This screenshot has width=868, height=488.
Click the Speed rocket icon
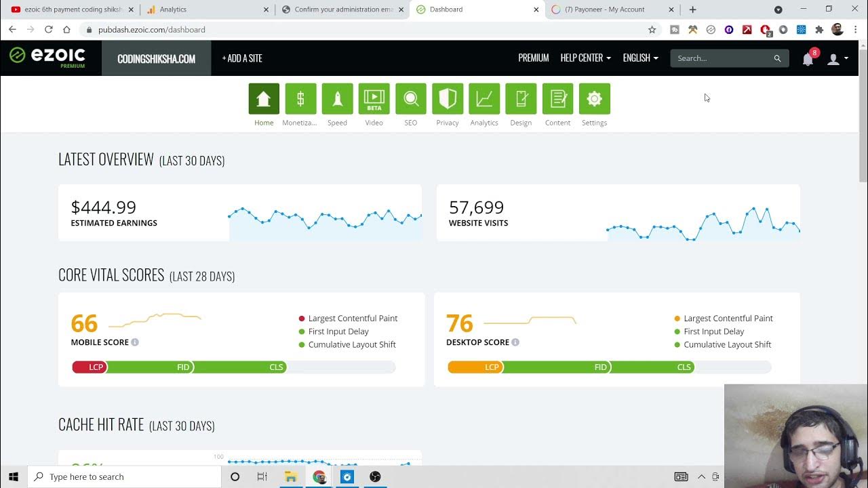pyautogui.click(x=337, y=99)
